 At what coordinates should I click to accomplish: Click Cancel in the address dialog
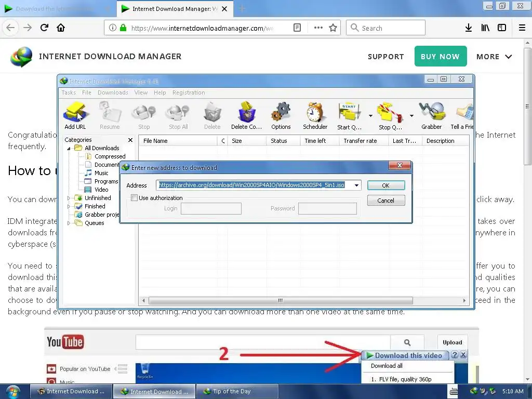(386, 201)
